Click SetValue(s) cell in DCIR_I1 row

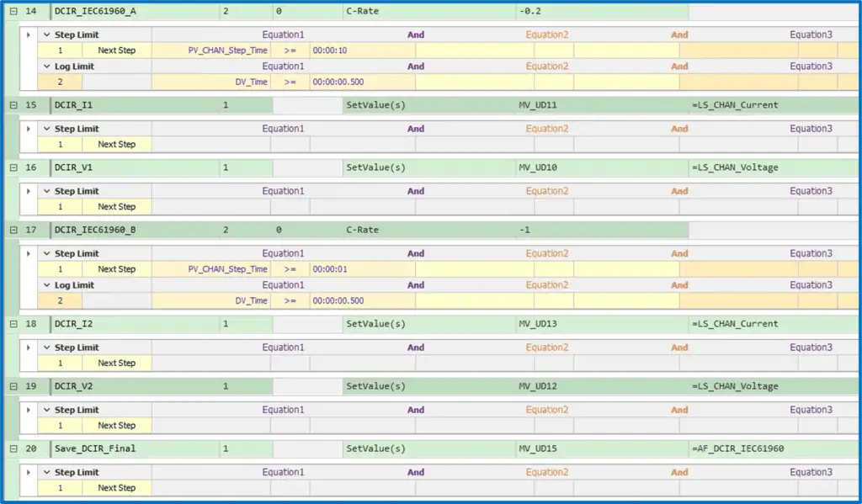[x=428, y=105]
